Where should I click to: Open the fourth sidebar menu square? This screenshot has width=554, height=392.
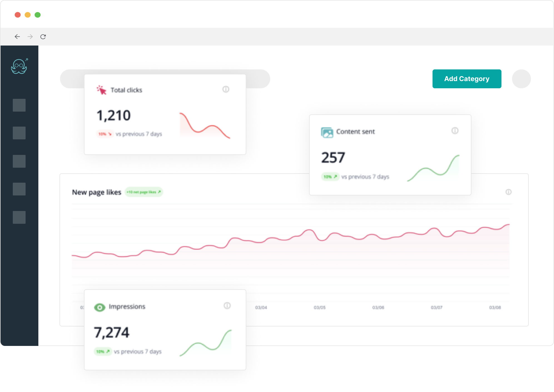(x=19, y=189)
